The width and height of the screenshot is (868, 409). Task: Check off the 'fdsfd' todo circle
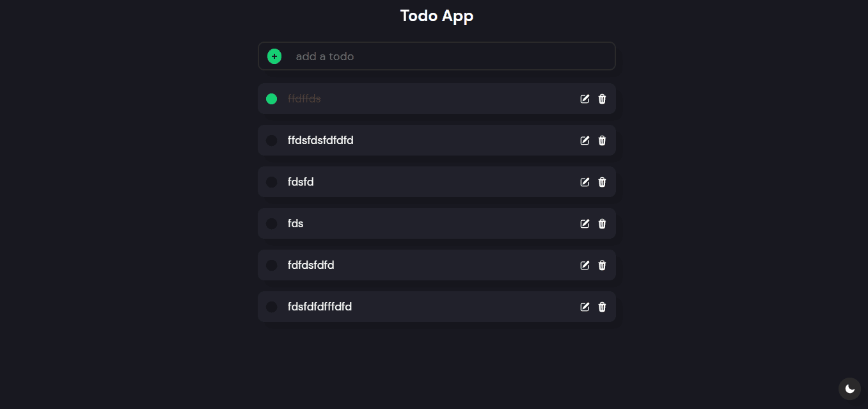(x=271, y=182)
